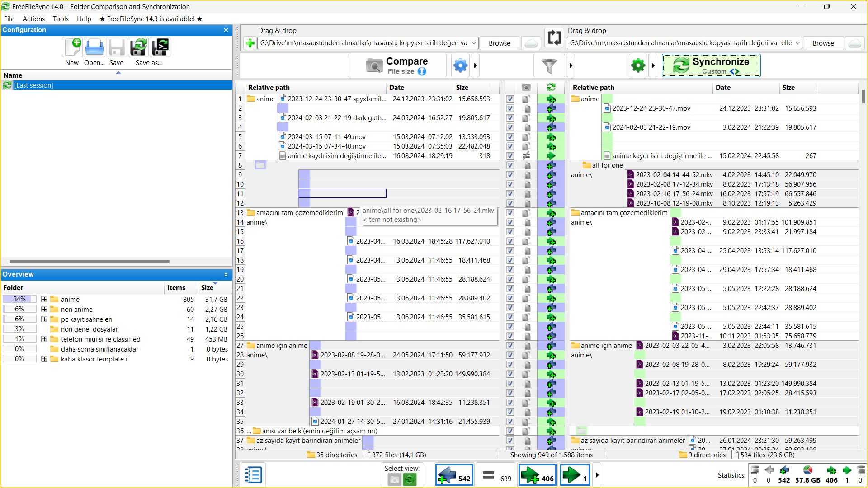This screenshot has width=868, height=488.
Task: Click the right-side Browse button
Action: 823,43
